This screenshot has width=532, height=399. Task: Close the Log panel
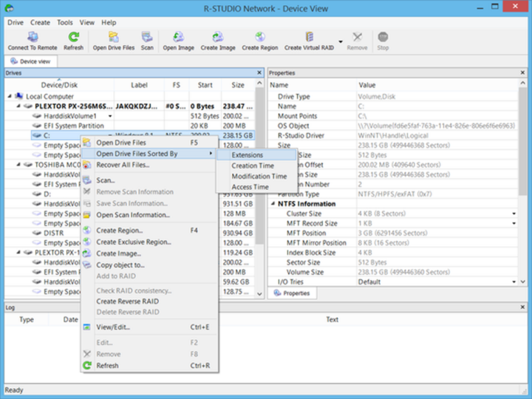[522, 307]
